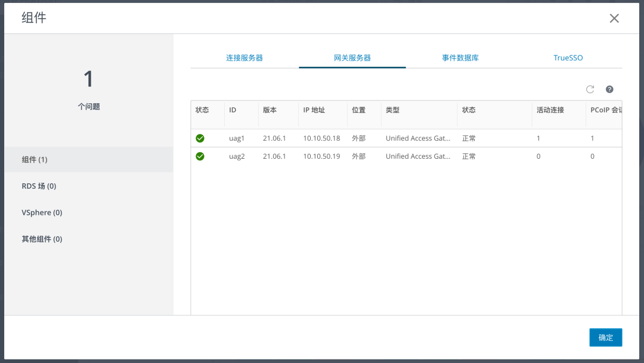The image size is (644, 363).
Task: Select 组件 (1) in the sidebar
Action: pos(89,159)
